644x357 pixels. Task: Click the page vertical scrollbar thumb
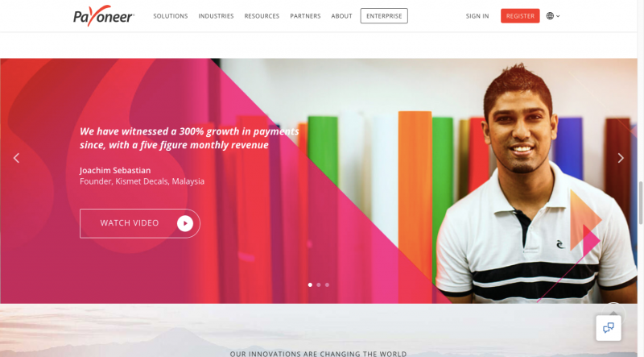[640, 203]
